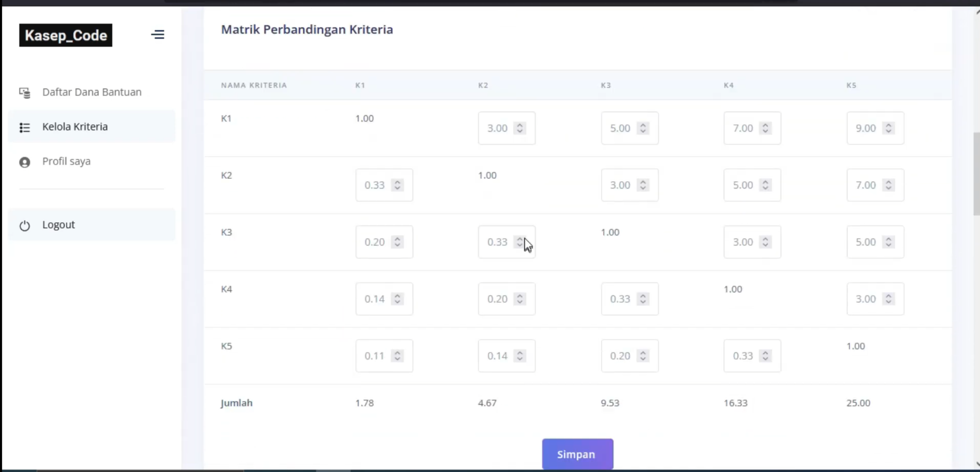The height and width of the screenshot is (472, 980).
Task: Focus K3 row K5 input with 5.00
Action: [875, 242]
